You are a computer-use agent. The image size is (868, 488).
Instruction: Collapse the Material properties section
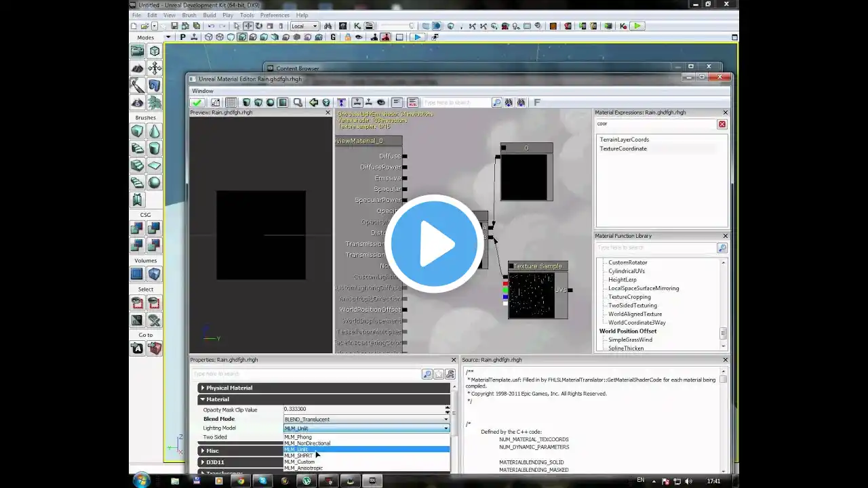tap(203, 399)
